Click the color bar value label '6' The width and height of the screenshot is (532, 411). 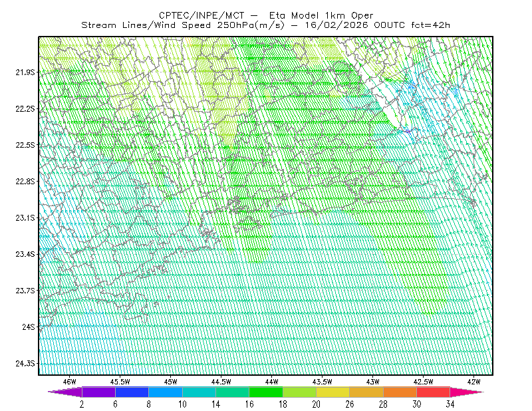(x=115, y=404)
